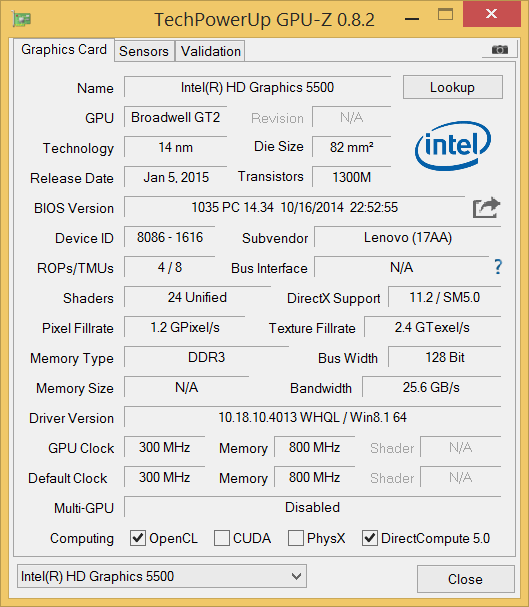Viewport: 529px width, 607px height.
Task: Close window using red X button
Action: click(x=491, y=14)
